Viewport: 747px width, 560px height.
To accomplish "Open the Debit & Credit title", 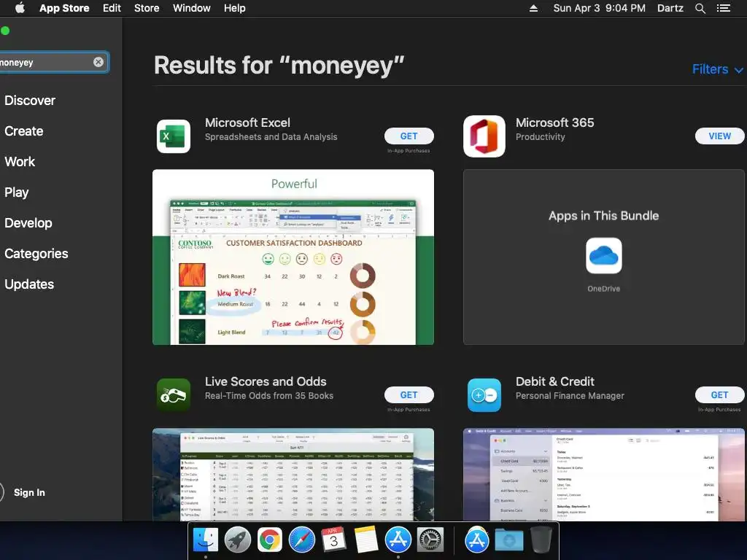I will click(x=554, y=381).
